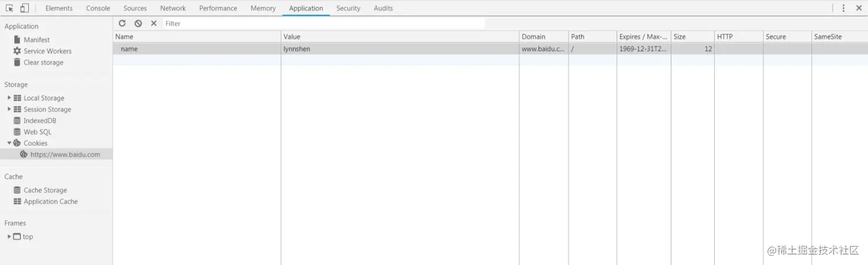Expand the Local Storage tree arrow
Screen dimensions: 868x265
coord(9,98)
